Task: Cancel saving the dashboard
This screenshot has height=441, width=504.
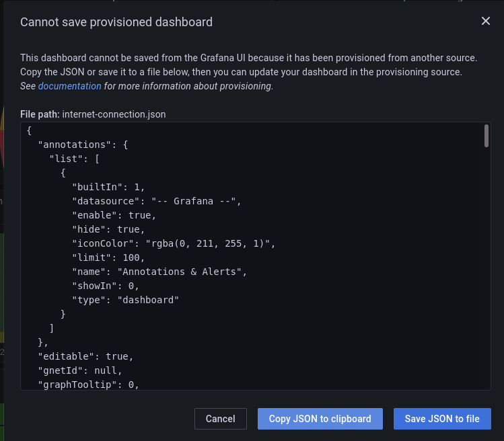Action: (x=221, y=419)
